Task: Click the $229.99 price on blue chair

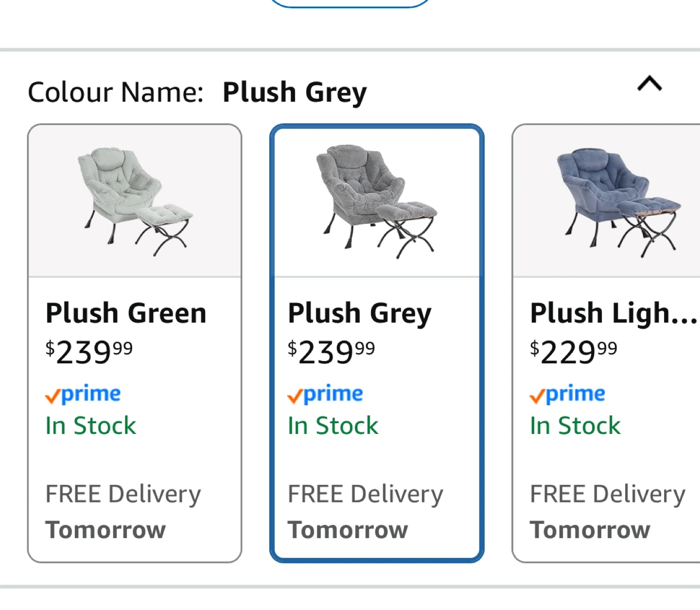Action: [573, 352]
